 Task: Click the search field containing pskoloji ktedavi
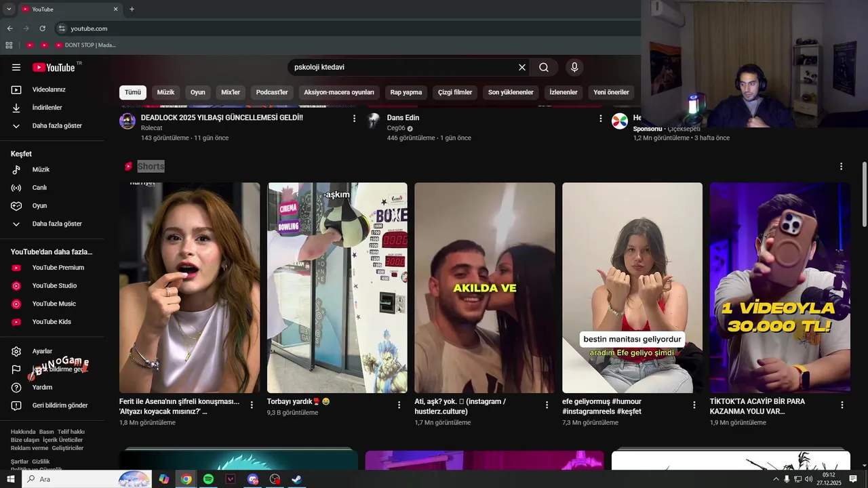402,67
